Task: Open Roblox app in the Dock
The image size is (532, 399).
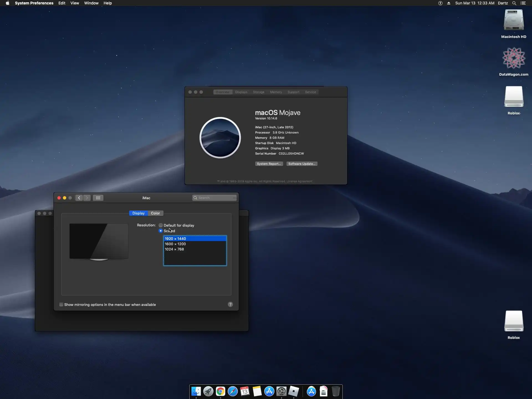Action: (x=294, y=391)
